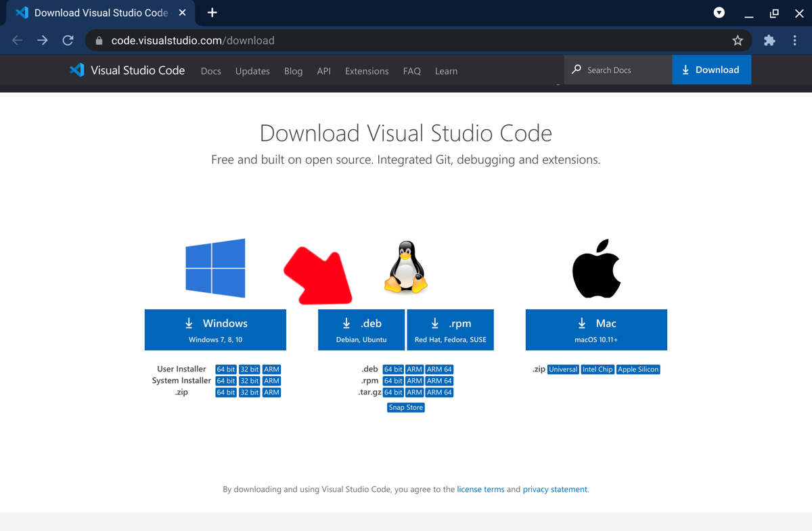Select System Installer 32 bit
Image resolution: width=812 pixels, height=531 pixels.
click(250, 381)
